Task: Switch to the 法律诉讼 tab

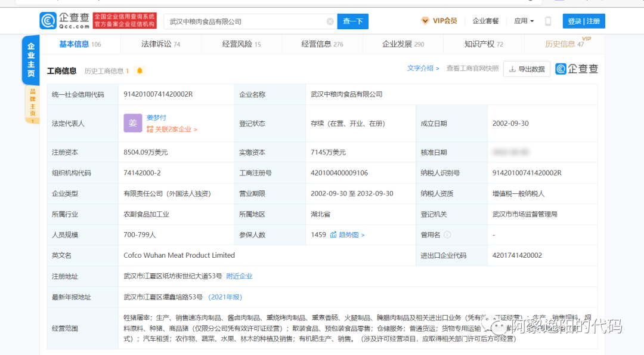Action: coord(160,44)
